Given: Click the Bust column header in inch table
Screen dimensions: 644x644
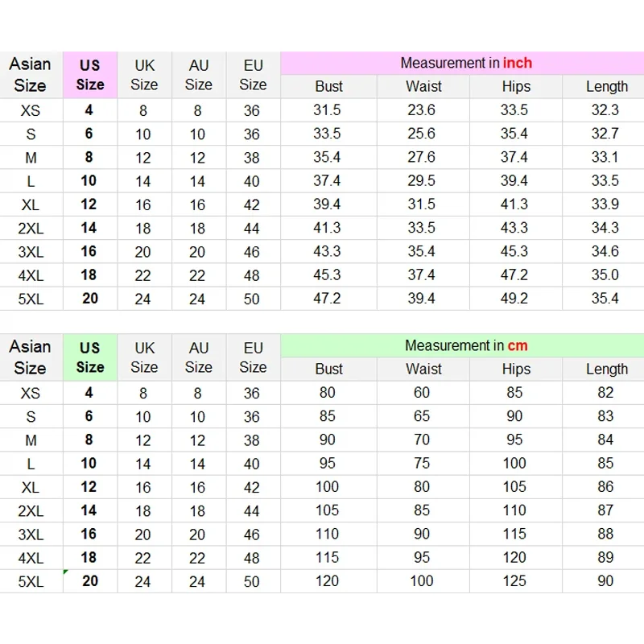Looking at the screenshot, I should click(x=328, y=87).
